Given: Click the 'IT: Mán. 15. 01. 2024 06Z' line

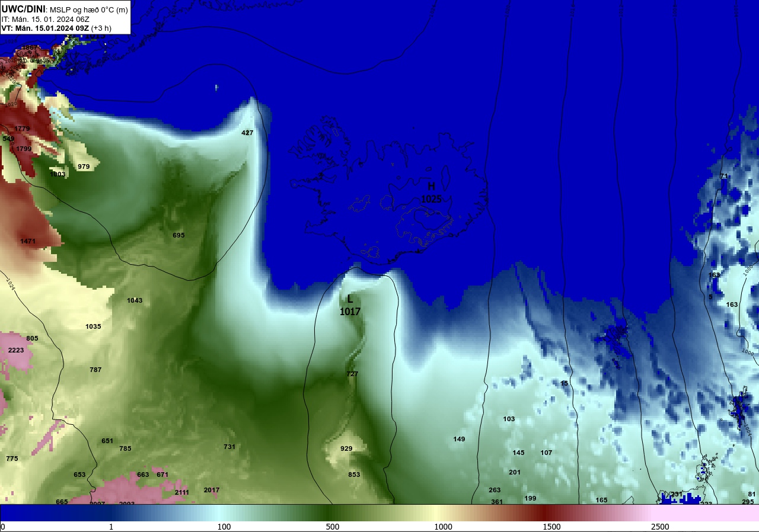Looking at the screenshot, I should coord(46,19).
